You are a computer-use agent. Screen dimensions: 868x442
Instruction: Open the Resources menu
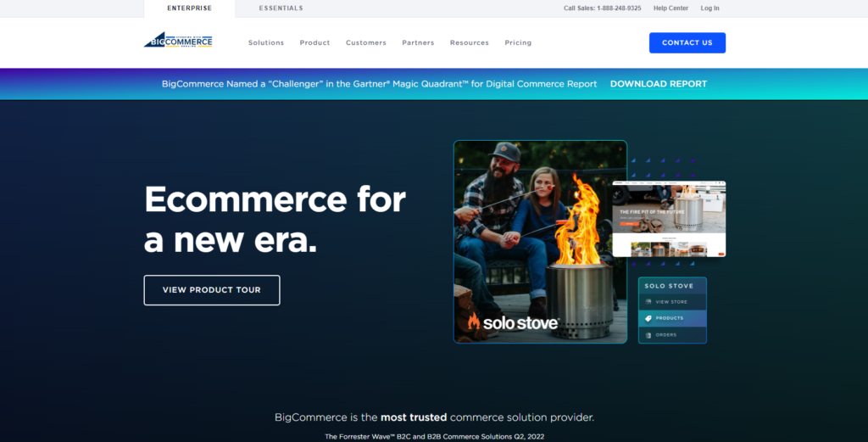pos(470,42)
